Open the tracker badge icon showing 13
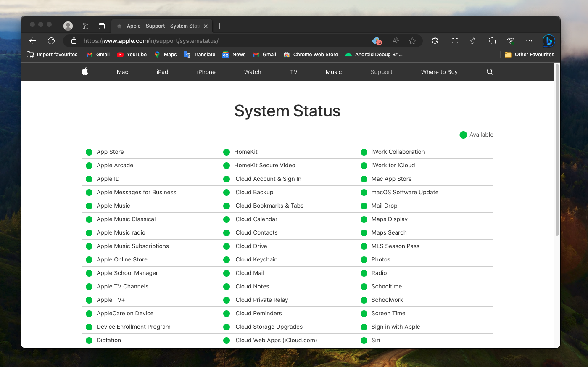 tap(377, 41)
